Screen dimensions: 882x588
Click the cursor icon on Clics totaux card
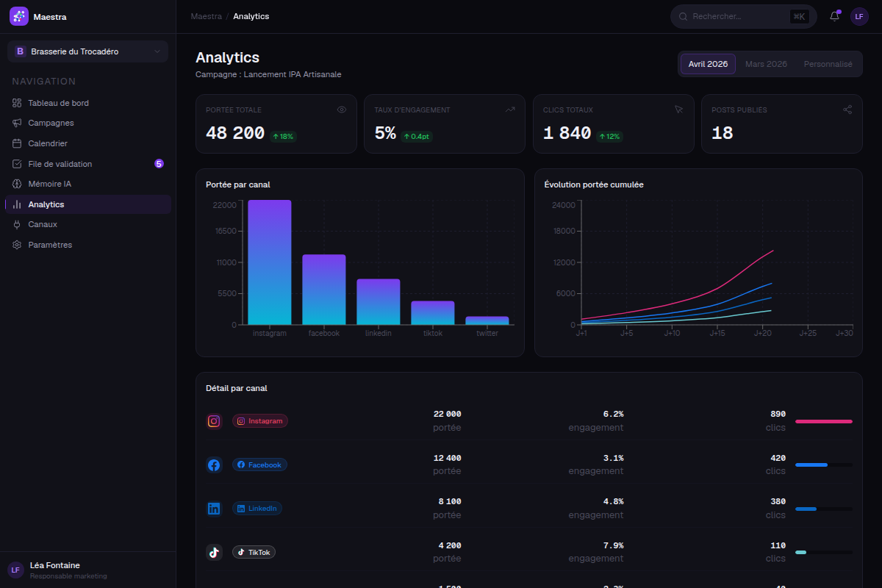(679, 110)
